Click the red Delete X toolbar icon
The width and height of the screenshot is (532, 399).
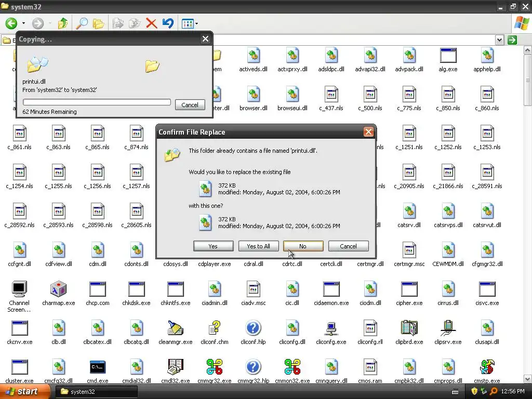(151, 23)
